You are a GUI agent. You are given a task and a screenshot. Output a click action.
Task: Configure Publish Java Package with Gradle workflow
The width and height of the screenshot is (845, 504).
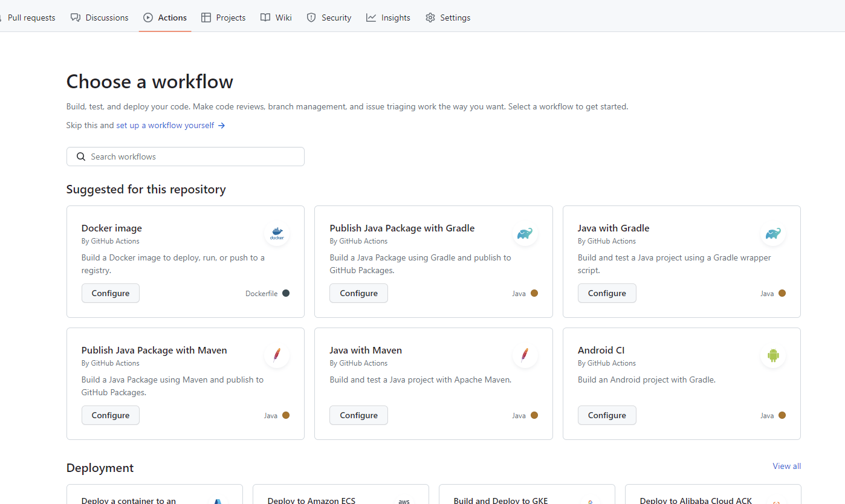tap(358, 293)
